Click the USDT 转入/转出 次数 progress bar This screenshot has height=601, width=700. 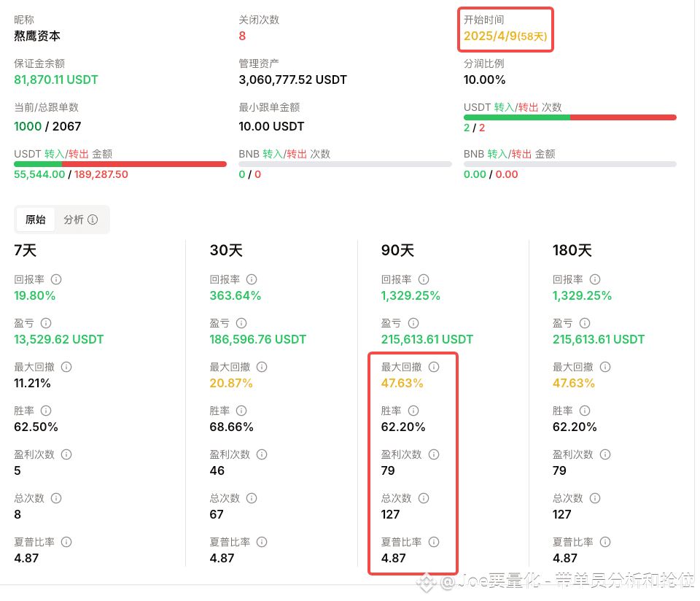coord(570,117)
